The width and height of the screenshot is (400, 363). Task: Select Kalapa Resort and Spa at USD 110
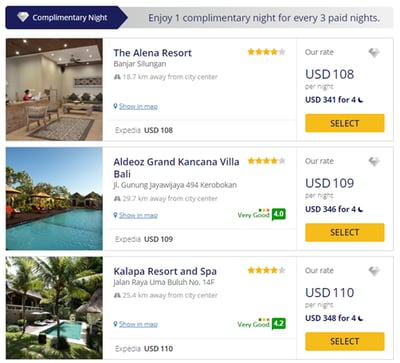click(345, 341)
